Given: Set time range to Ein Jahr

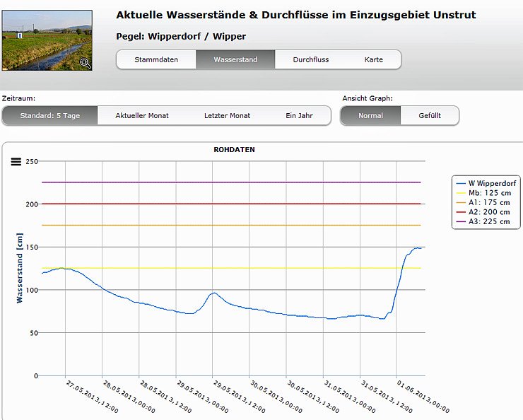Looking at the screenshot, I should coord(299,115).
